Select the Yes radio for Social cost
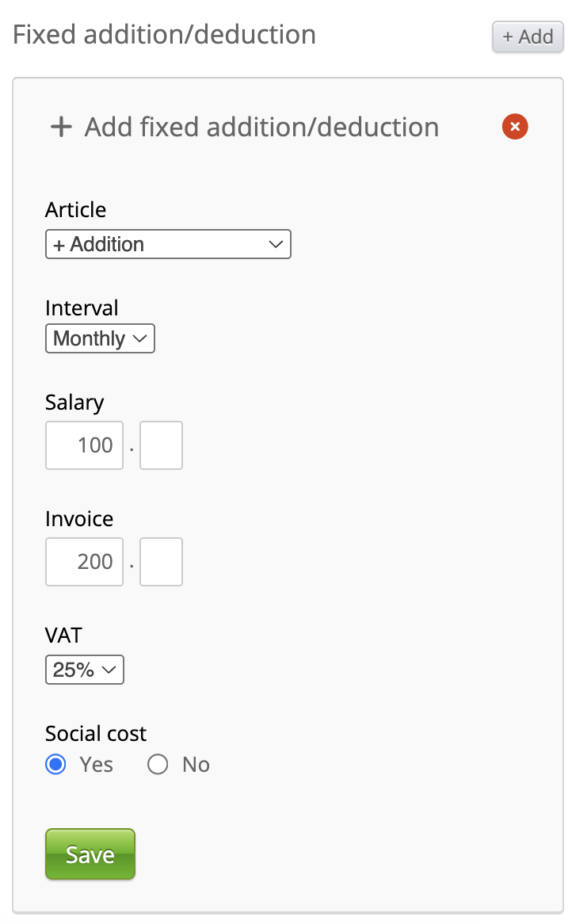This screenshot has width=572, height=924. tap(55, 765)
